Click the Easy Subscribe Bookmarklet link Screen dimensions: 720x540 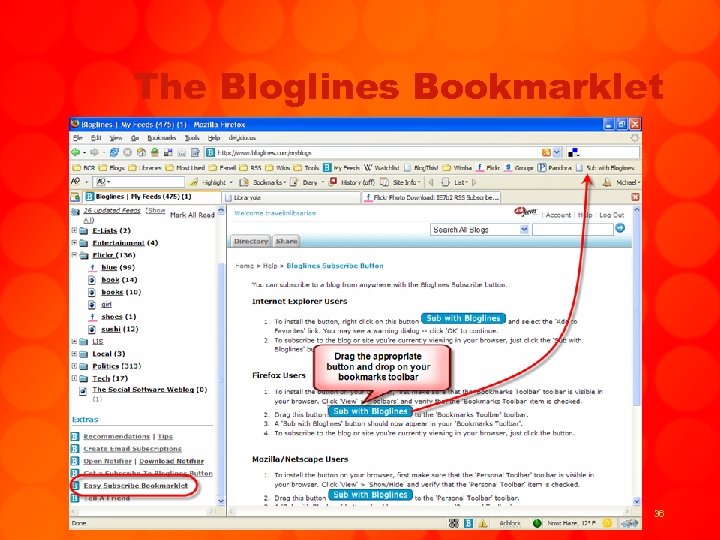pyautogui.click(x=135, y=485)
